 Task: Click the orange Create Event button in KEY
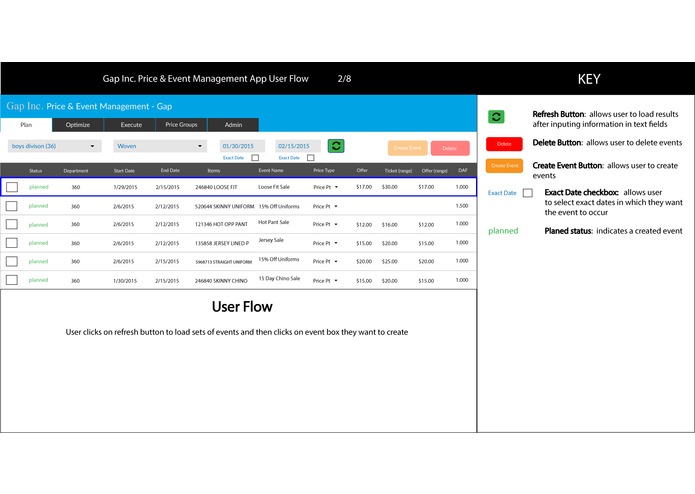click(504, 165)
